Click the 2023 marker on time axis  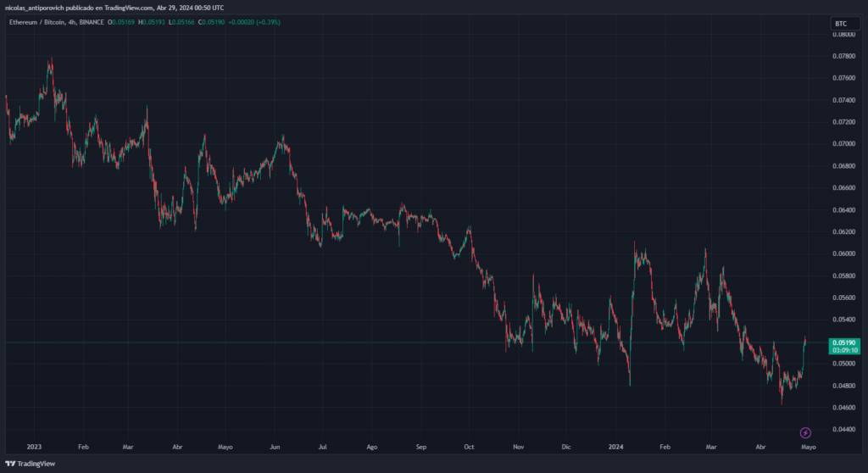[x=34, y=445]
